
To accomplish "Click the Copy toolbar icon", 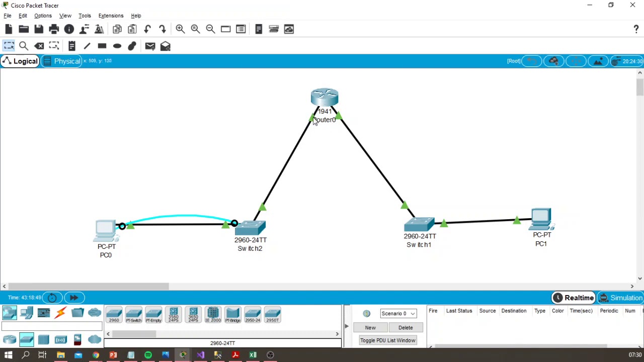I will point(117,29).
